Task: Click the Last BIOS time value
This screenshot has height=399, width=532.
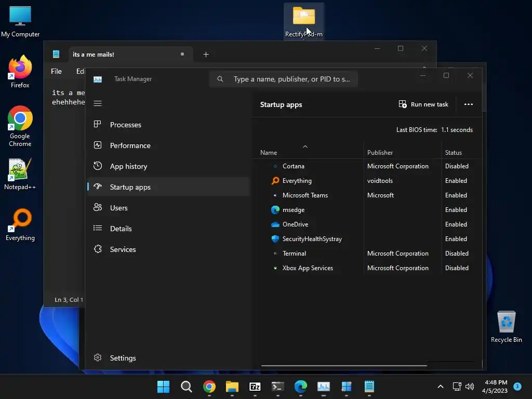Action: [457, 129]
